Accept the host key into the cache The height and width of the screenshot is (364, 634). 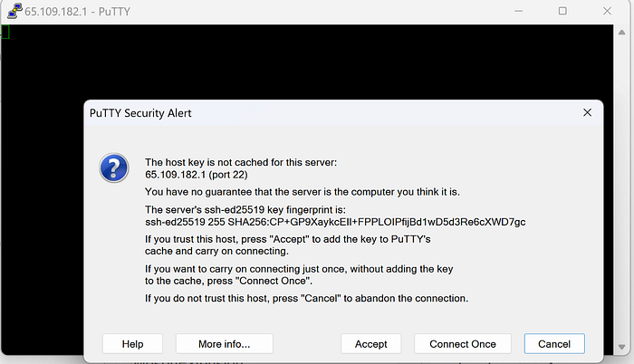[x=371, y=344]
